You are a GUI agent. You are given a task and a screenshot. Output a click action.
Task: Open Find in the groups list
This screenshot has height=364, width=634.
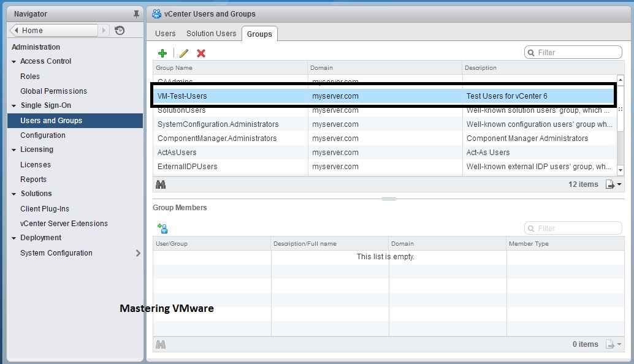point(161,184)
